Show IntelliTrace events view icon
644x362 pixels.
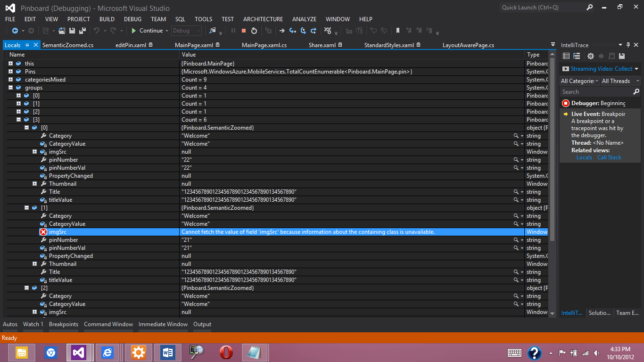pos(567,56)
